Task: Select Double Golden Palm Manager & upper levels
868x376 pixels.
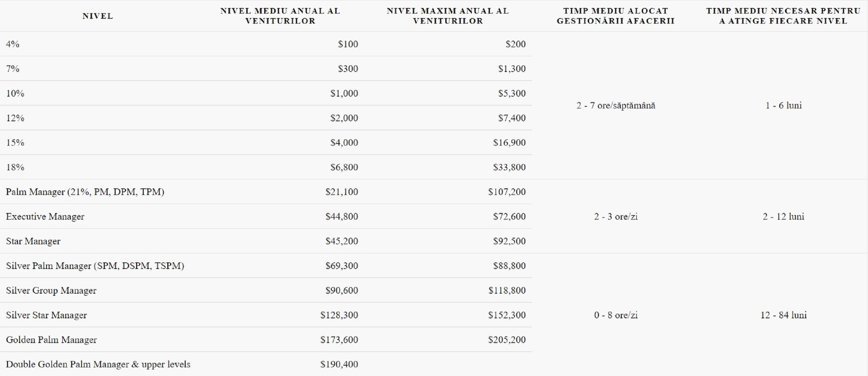Action: pyautogui.click(x=98, y=365)
